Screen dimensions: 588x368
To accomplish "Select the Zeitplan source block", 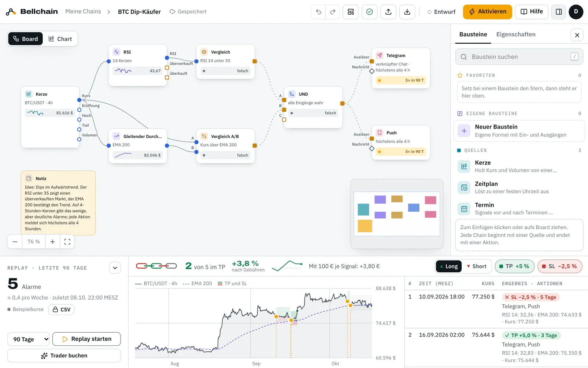I will pyautogui.click(x=519, y=187).
